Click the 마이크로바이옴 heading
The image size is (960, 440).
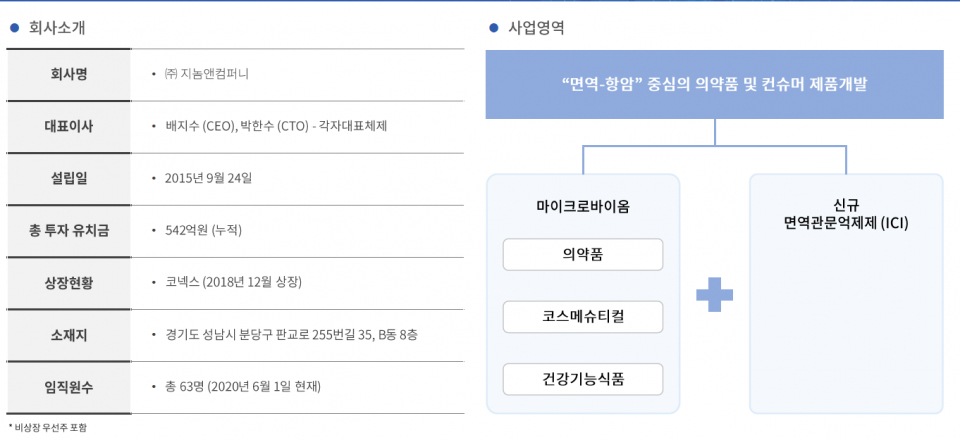click(583, 206)
